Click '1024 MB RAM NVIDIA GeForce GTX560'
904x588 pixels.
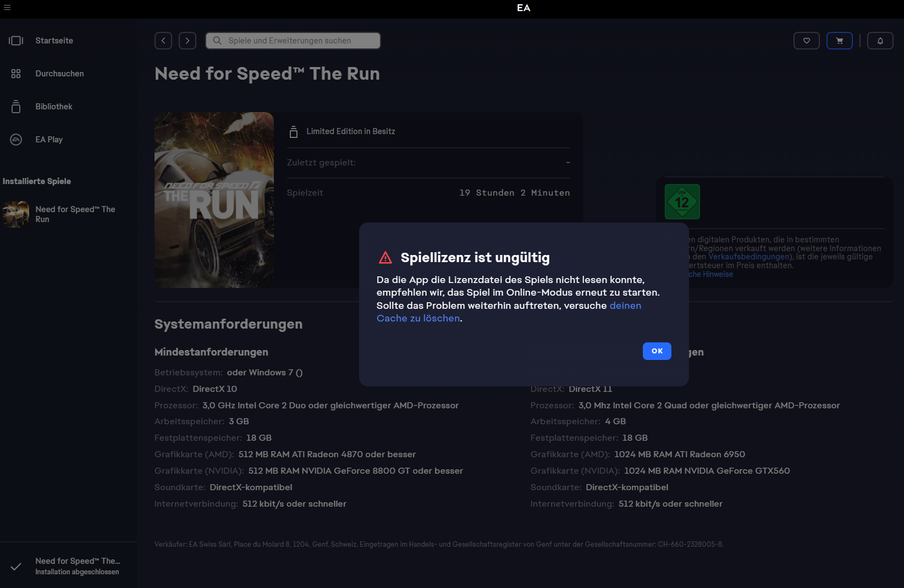point(707,471)
